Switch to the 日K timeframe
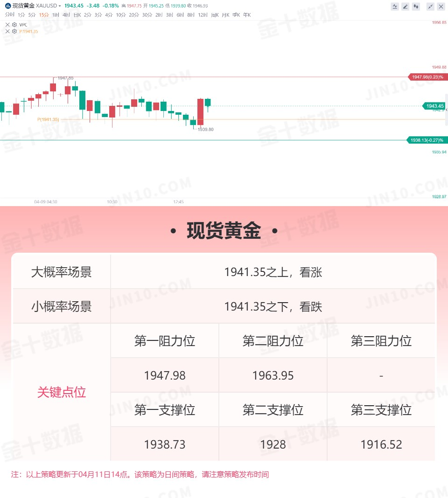 [x=77, y=14]
